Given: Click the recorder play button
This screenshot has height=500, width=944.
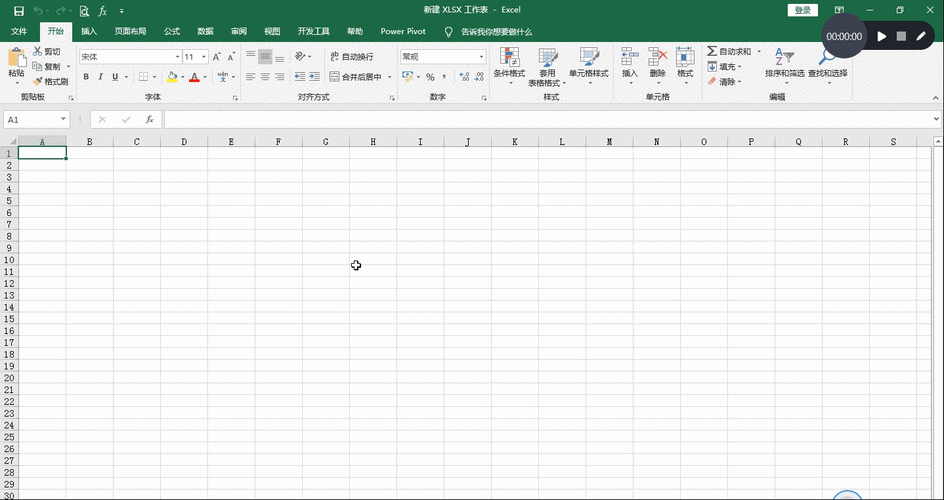Looking at the screenshot, I should pos(881,36).
